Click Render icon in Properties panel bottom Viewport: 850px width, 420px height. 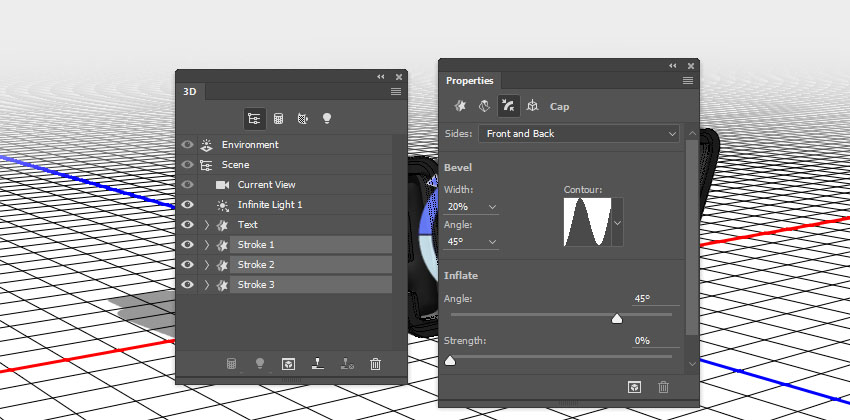[635, 387]
